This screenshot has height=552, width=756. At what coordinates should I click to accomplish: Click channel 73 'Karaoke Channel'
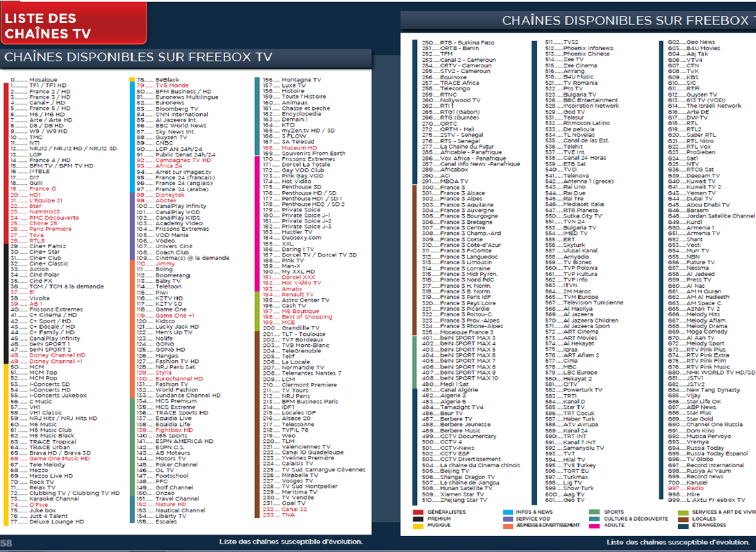(44, 499)
